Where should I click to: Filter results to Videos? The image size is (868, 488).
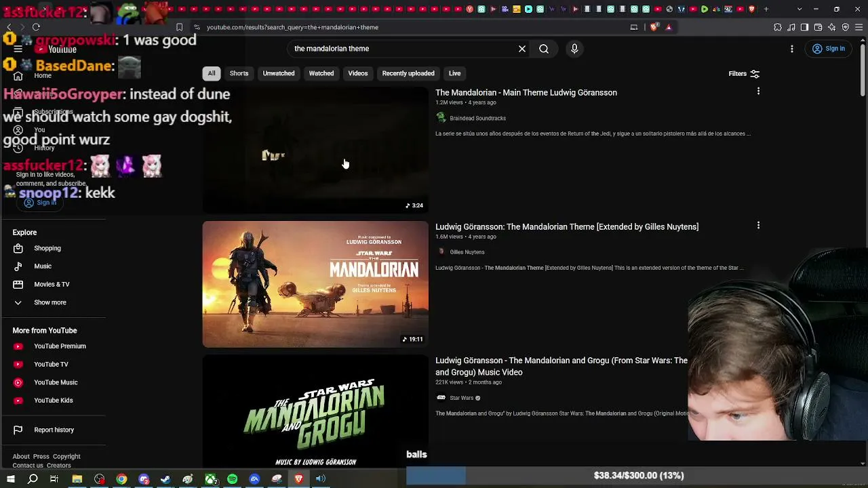tap(358, 73)
